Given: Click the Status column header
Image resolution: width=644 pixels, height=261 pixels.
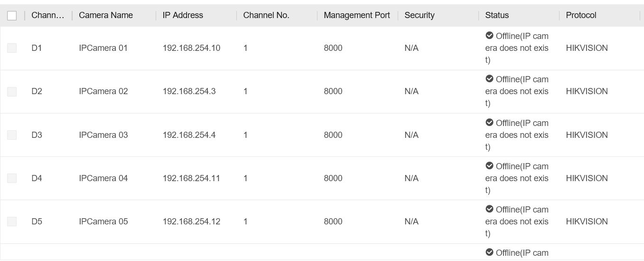Looking at the screenshot, I should coord(497,15).
